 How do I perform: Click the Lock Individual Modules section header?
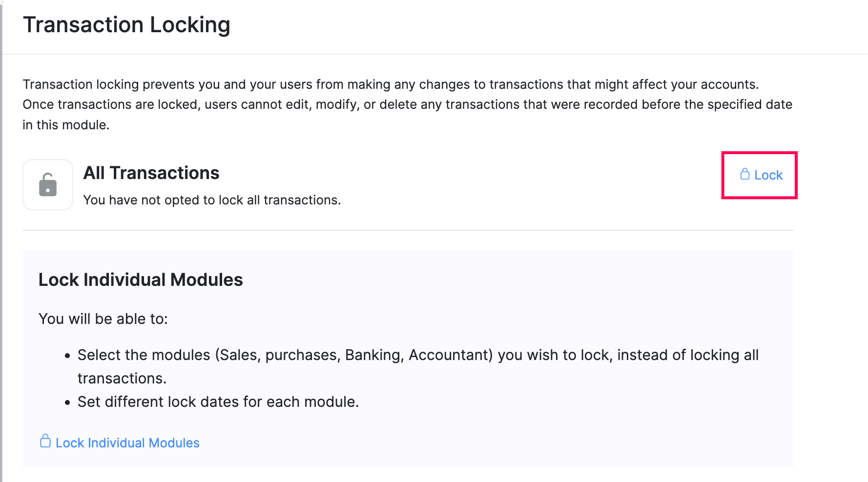coord(141,280)
